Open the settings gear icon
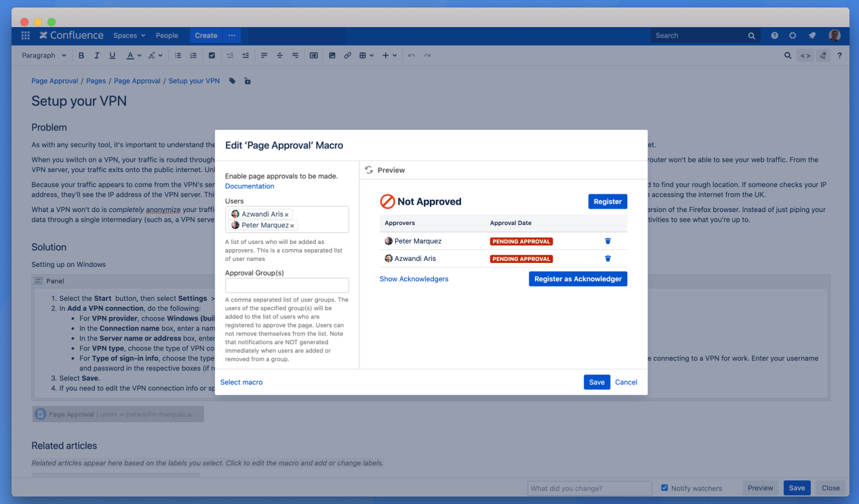859x504 pixels. [793, 36]
